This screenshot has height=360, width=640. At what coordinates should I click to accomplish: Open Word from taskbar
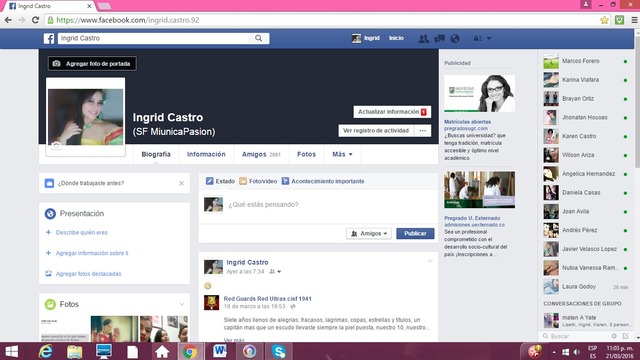pos(220,351)
